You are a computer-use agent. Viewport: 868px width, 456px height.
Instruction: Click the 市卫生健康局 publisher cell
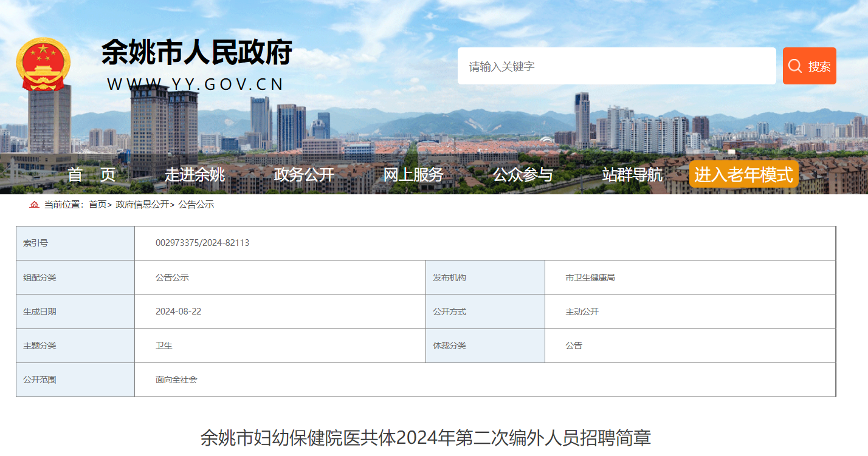(x=590, y=277)
